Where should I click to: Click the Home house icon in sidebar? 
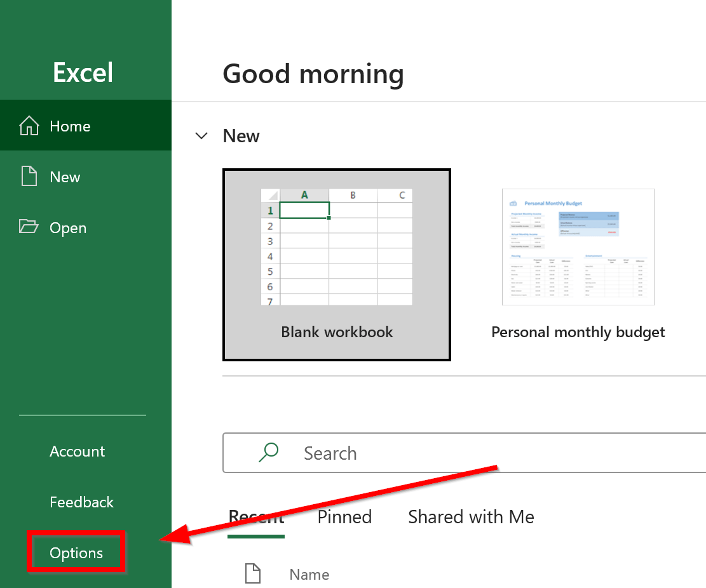coord(29,126)
